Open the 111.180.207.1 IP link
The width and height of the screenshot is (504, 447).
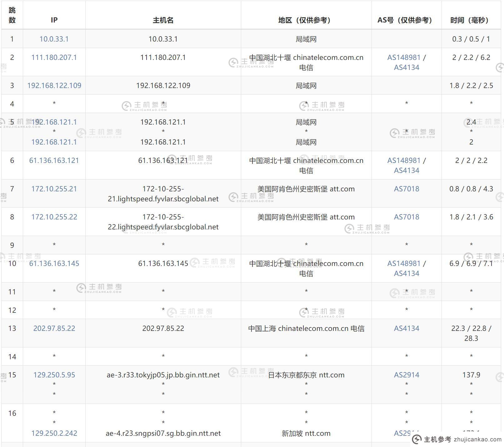coord(54,57)
